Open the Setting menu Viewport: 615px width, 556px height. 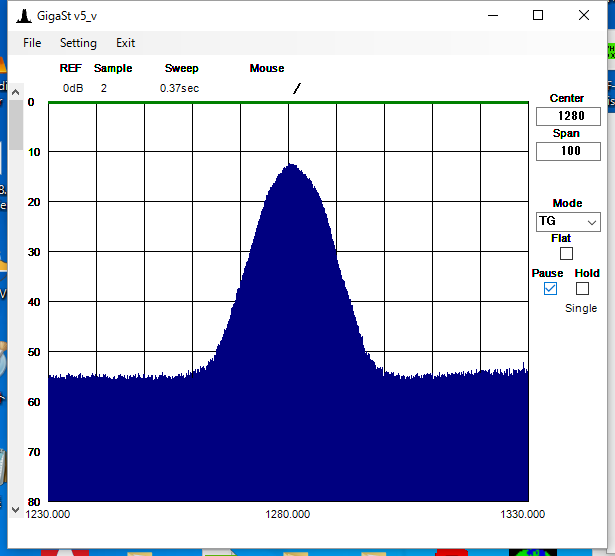tap(78, 43)
